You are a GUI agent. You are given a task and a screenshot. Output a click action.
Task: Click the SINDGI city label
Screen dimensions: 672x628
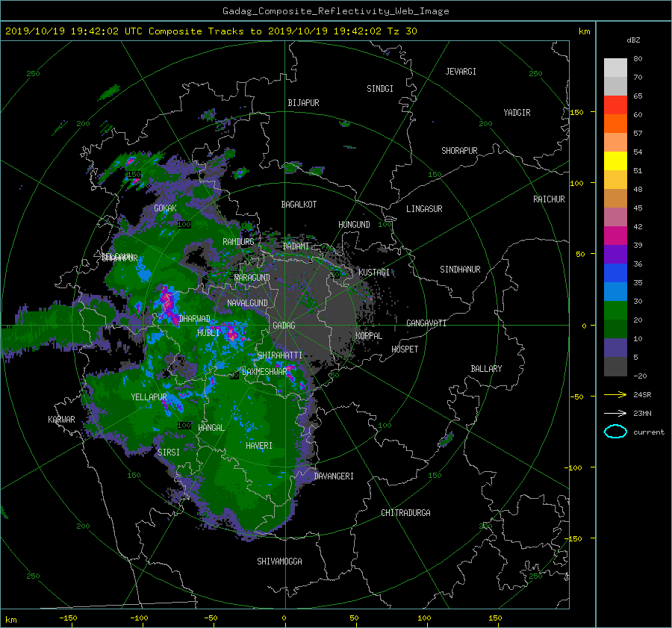(380, 89)
